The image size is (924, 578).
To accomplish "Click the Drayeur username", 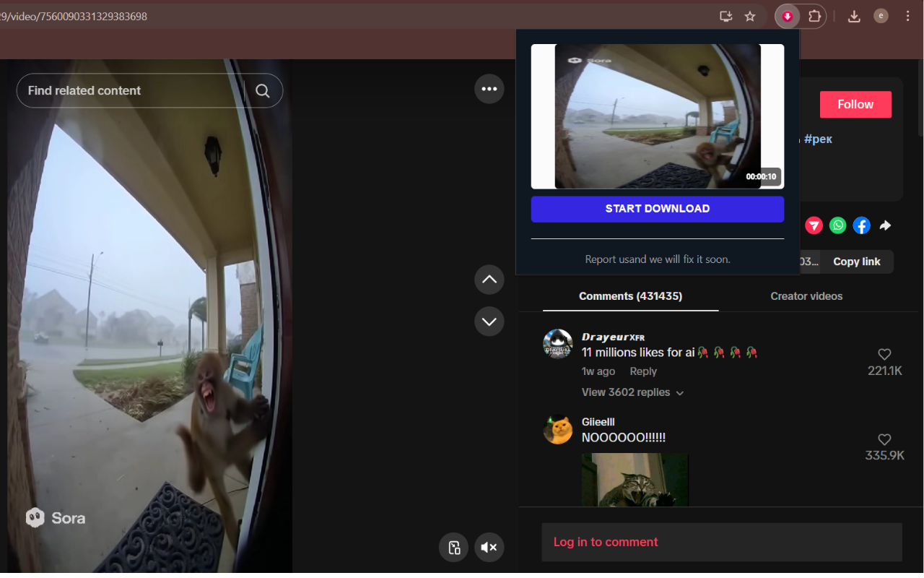I will pyautogui.click(x=613, y=337).
